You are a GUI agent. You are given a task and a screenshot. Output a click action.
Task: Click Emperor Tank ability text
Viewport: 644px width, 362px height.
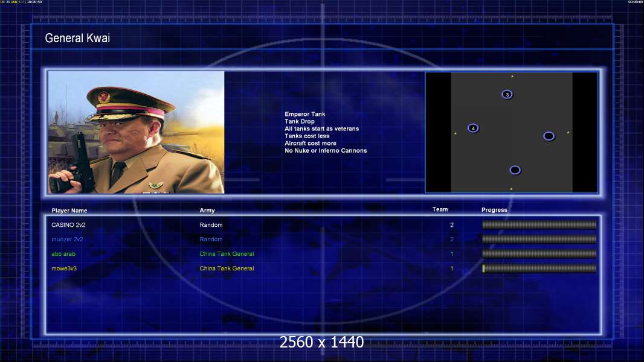click(x=304, y=115)
